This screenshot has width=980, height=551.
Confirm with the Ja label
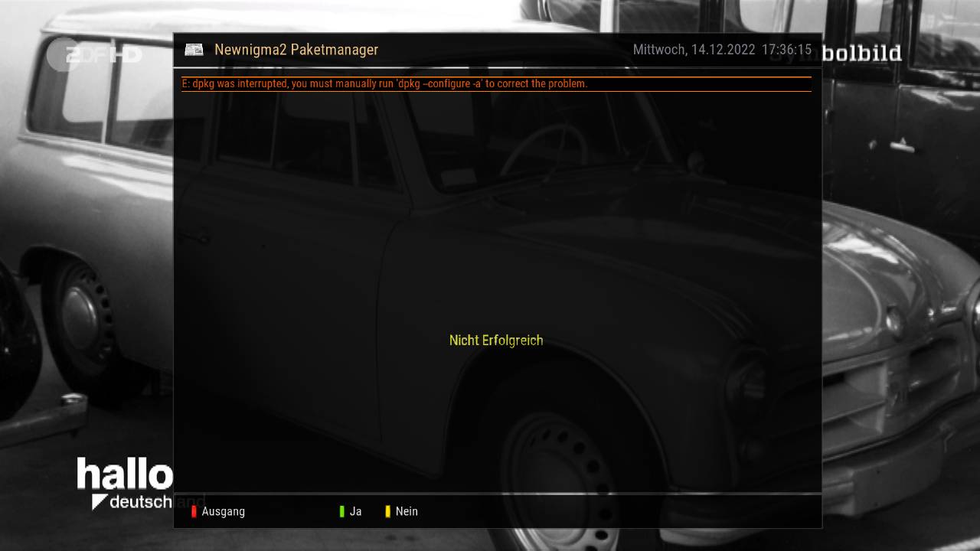(x=355, y=511)
